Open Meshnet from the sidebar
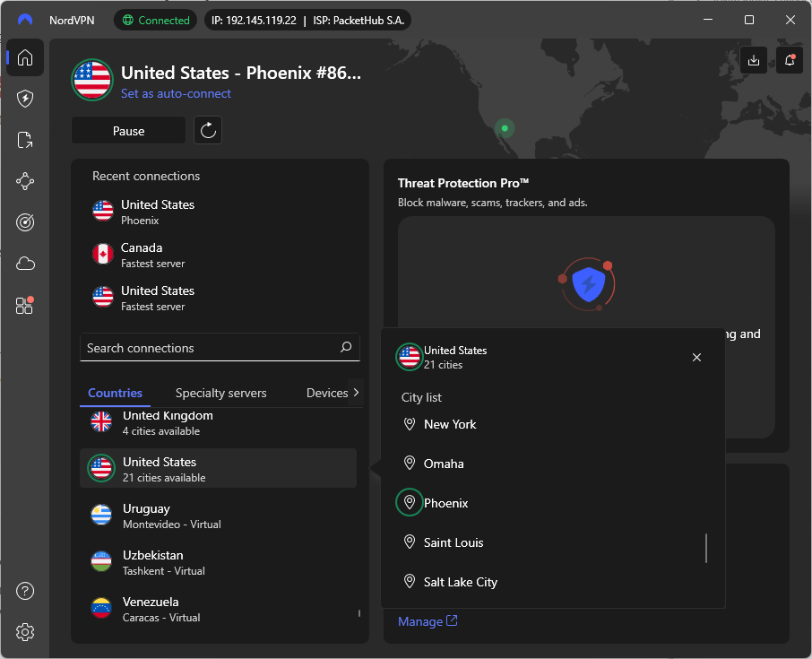 [x=25, y=181]
